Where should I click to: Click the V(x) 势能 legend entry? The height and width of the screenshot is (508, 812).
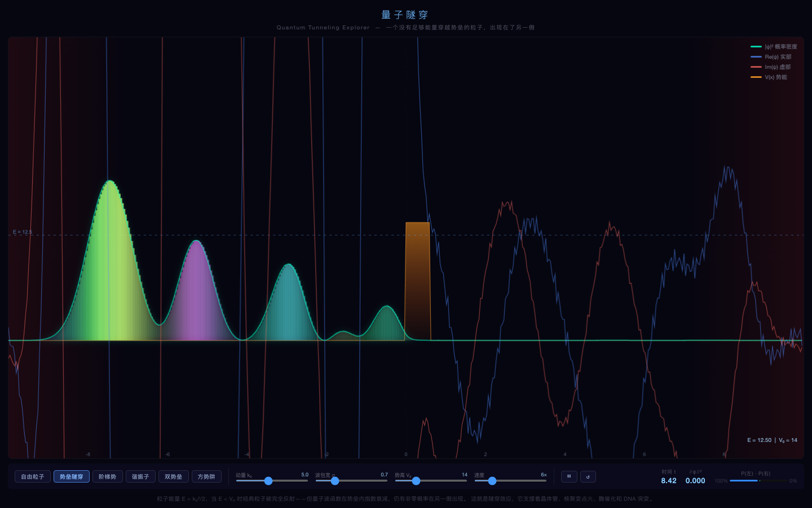tap(769, 77)
